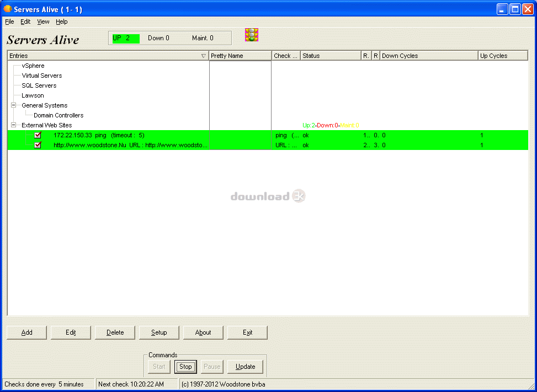This screenshot has width=537, height=392.
Task: Open Setup via the Setup button
Action: pyautogui.click(x=159, y=332)
